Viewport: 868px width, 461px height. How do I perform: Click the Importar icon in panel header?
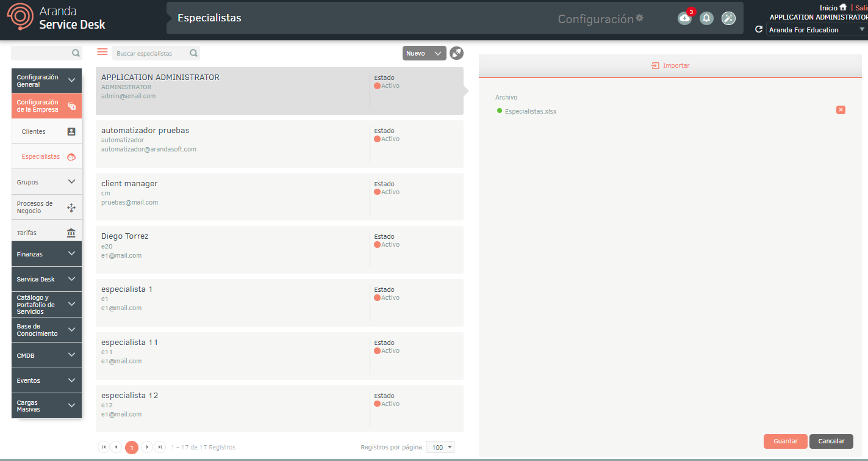click(x=655, y=65)
